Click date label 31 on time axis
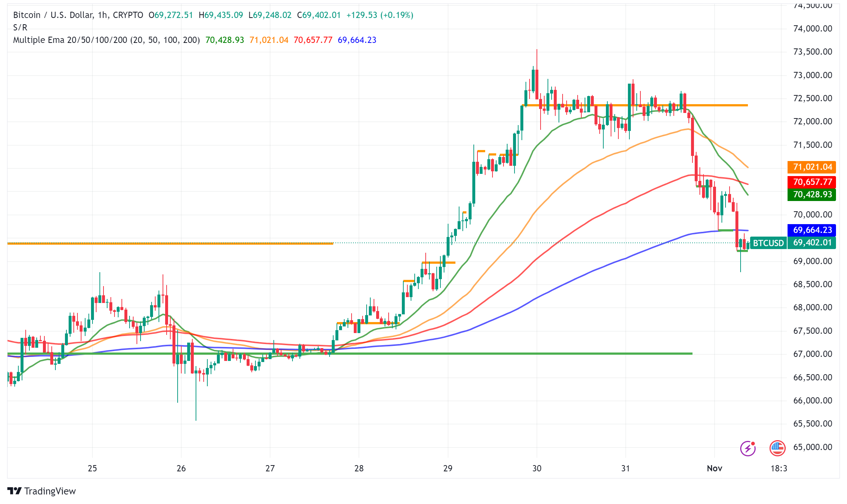This screenshot has width=847, height=504. click(x=626, y=468)
